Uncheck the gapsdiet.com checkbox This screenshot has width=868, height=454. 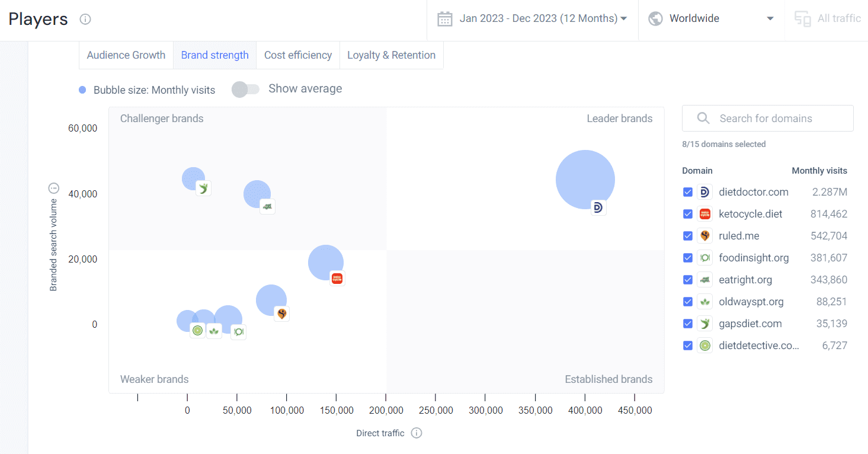click(687, 324)
